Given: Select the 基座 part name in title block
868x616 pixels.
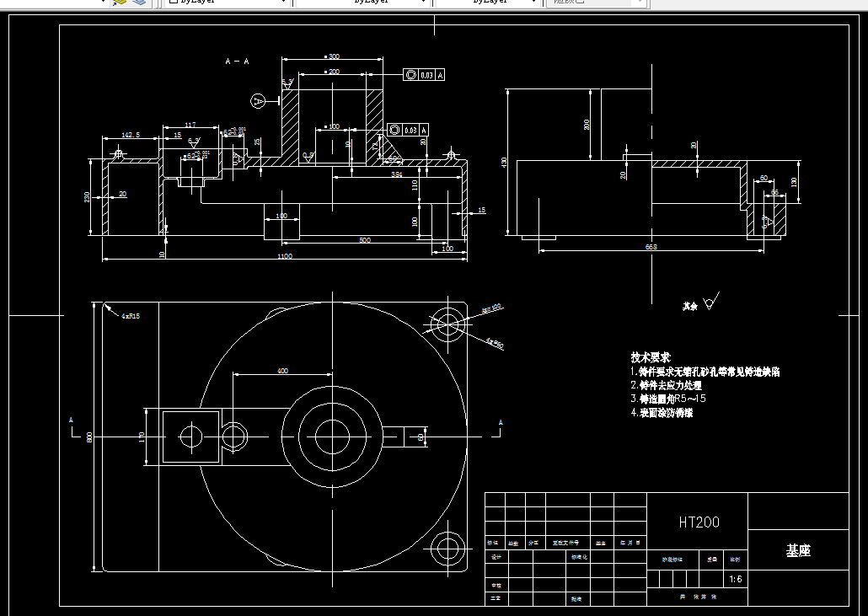Looking at the screenshot, I should 798,550.
